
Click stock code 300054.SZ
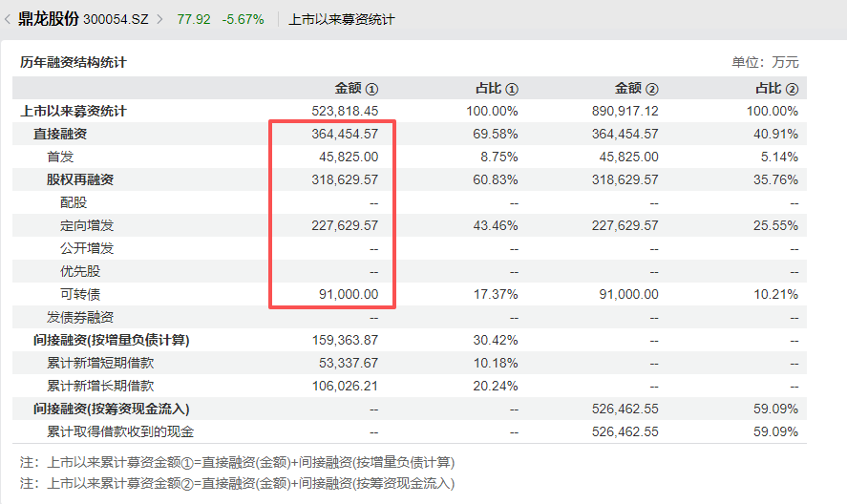(x=116, y=19)
